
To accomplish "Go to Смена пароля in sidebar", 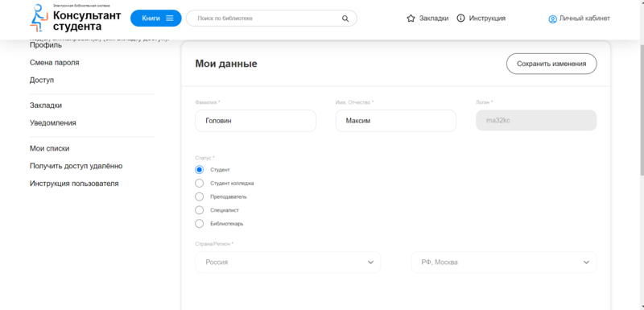I will tap(54, 63).
